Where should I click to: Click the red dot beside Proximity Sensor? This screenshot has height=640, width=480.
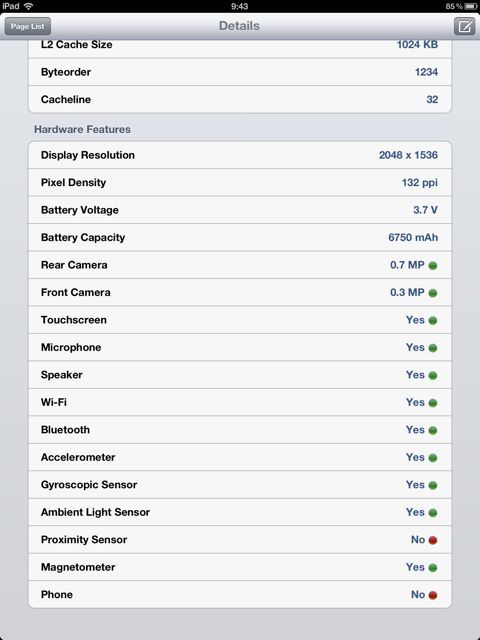pos(433,540)
